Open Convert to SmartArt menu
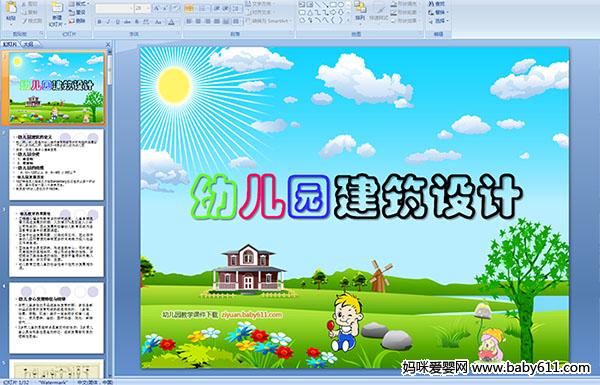Viewport: 600px width, 385px height. (x=269, y=21)
